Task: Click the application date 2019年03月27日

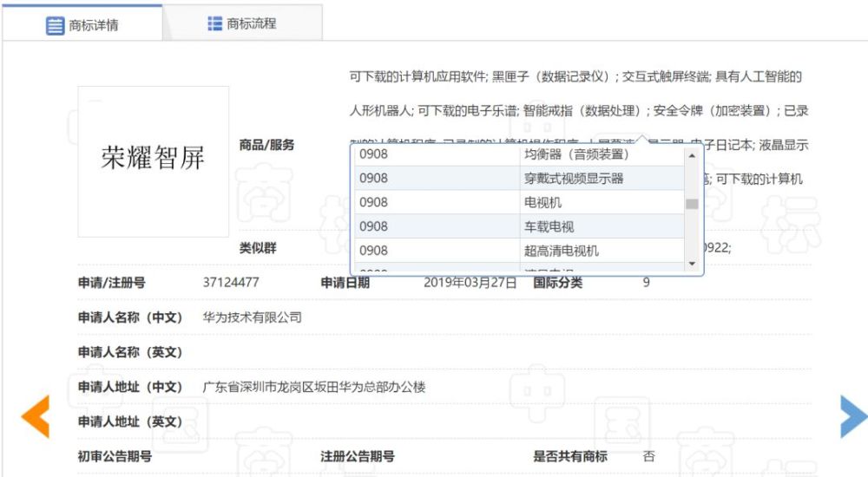Action: [470, 283]
